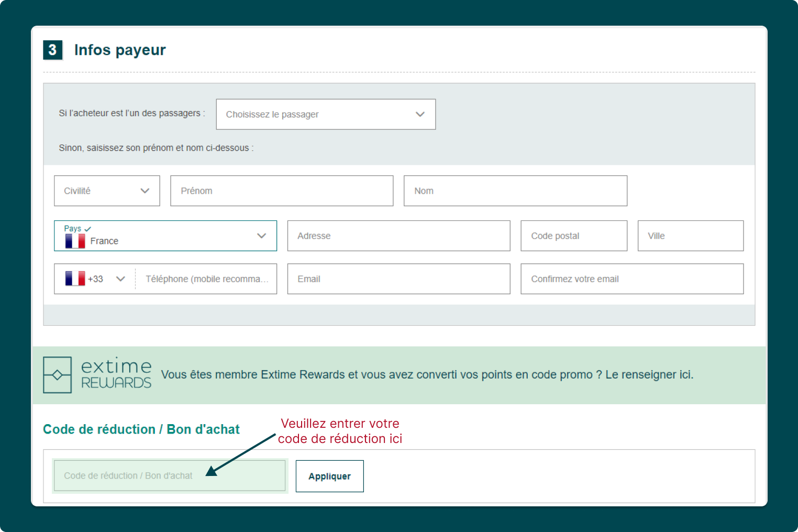Click into the Adresse field
The height and width of the screenshot is (532, 798).
tap(398, 236)
